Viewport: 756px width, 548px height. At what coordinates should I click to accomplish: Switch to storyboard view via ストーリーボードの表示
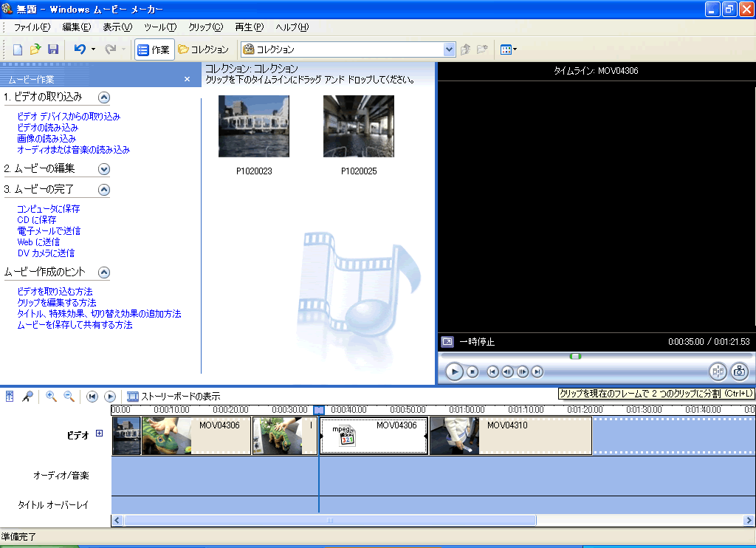click(173, 397)
